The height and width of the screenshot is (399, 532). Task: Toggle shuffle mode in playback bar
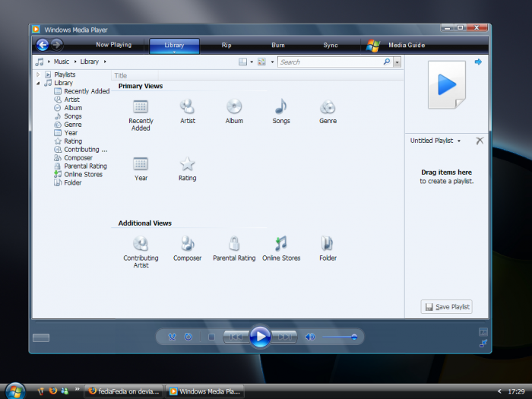click(172, 337)
